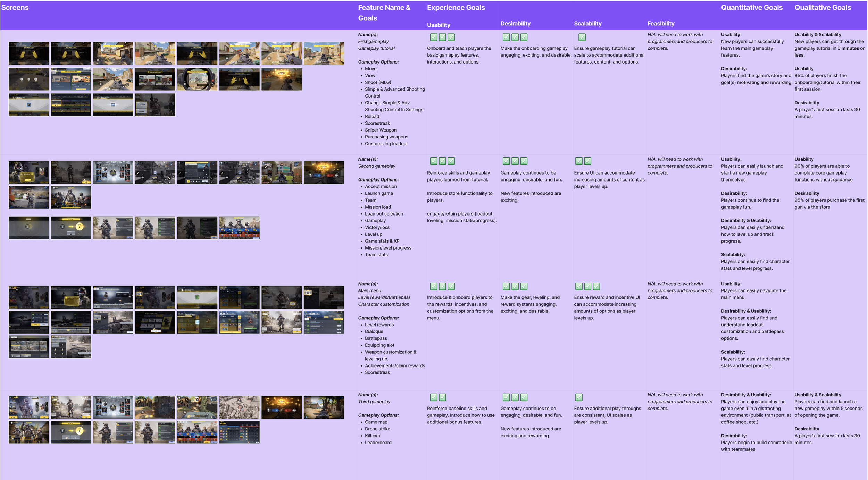Screen dimensions: 868x480
Task: Click the three circular control icons thumbnail
Action: click(x=28, y=79)
